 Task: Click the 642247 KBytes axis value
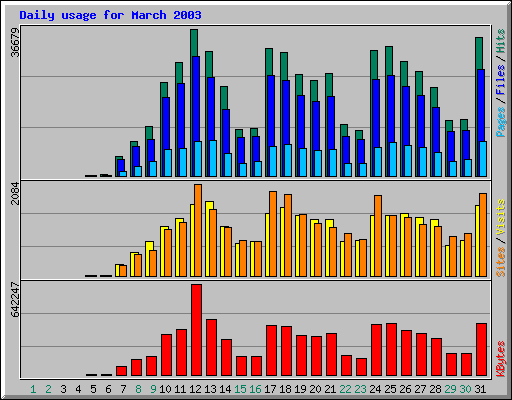coord(15,300)
